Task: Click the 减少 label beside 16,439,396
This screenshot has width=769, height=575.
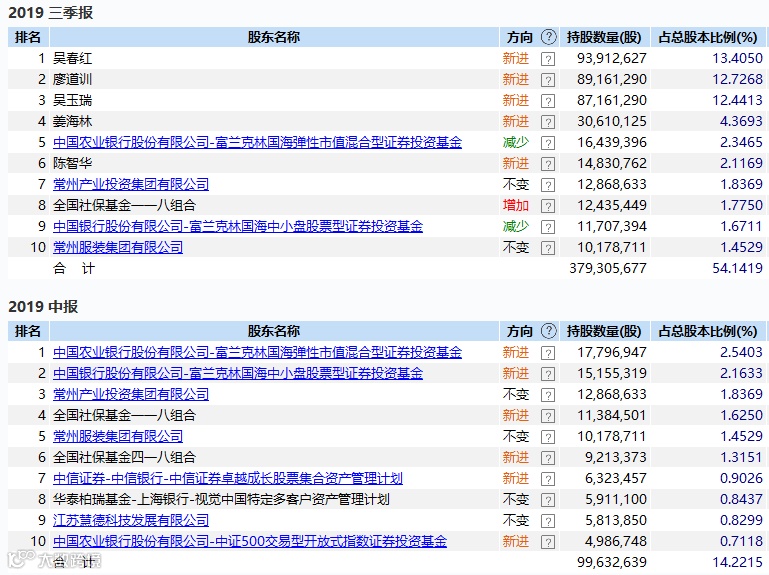Action: (x=515, y=142)
